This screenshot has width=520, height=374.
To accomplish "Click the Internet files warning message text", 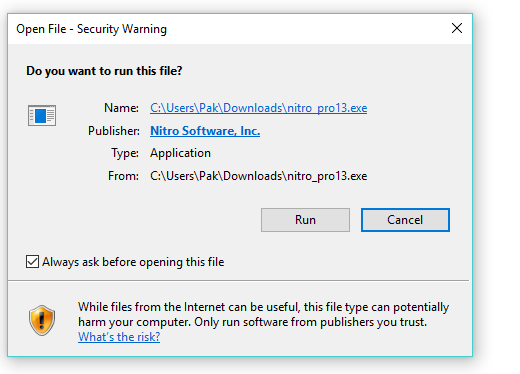I will click(x=263, y=314).
